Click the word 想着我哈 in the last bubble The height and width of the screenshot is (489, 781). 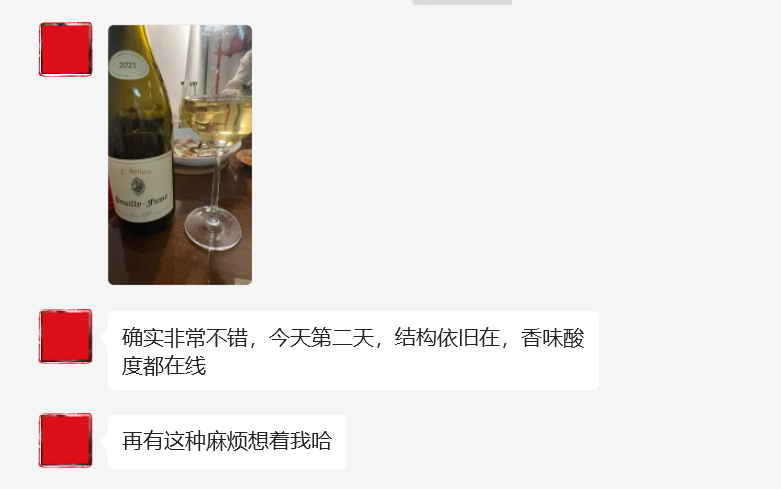pos(289,441)
